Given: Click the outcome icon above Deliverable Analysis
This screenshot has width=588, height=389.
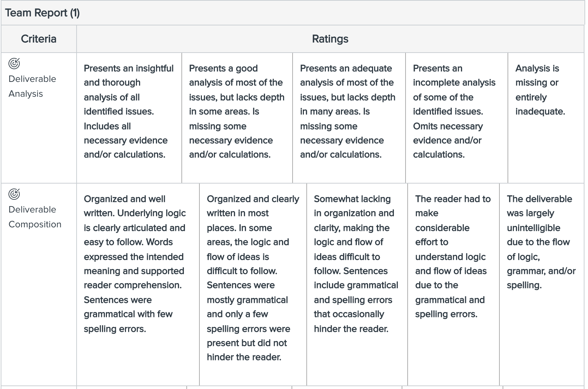Looking at the screenshot, I should point(14,64).
